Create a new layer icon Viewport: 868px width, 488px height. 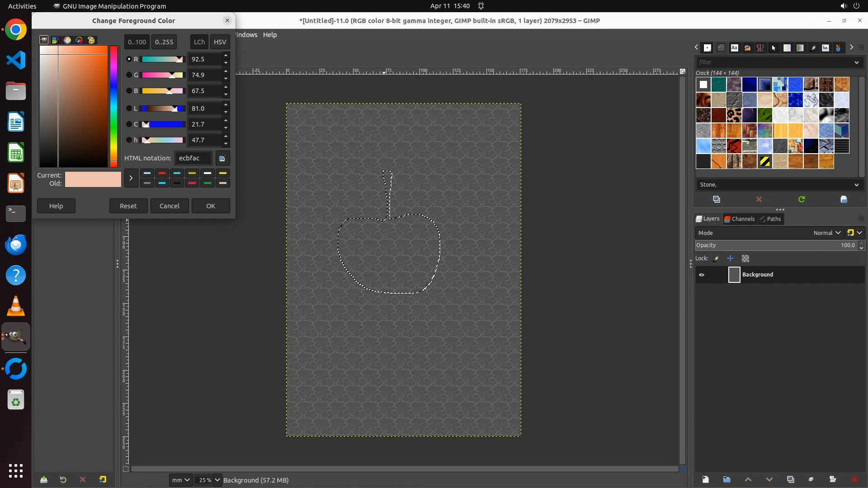pos(705,479)
